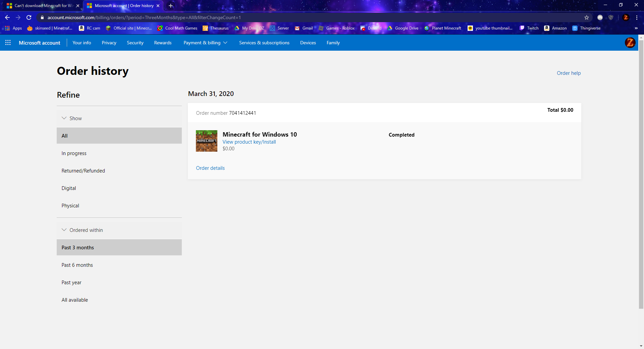Screen dimensions: 644x349
Task: Show more bookmarks with the double chevron
Action: tap(636, 28)
